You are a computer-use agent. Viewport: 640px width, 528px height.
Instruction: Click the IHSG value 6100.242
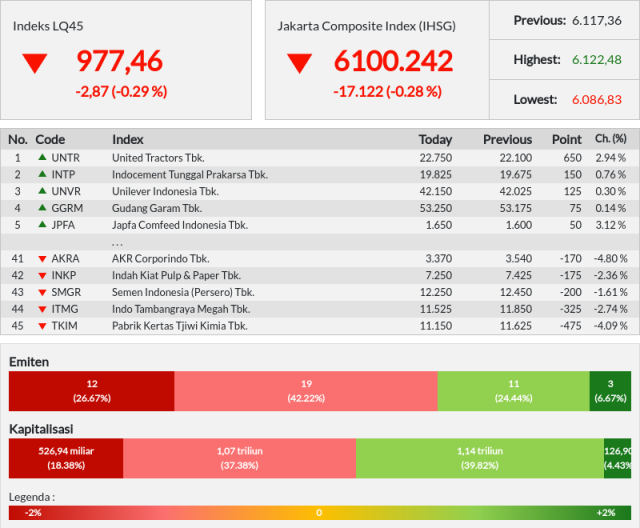393,61
